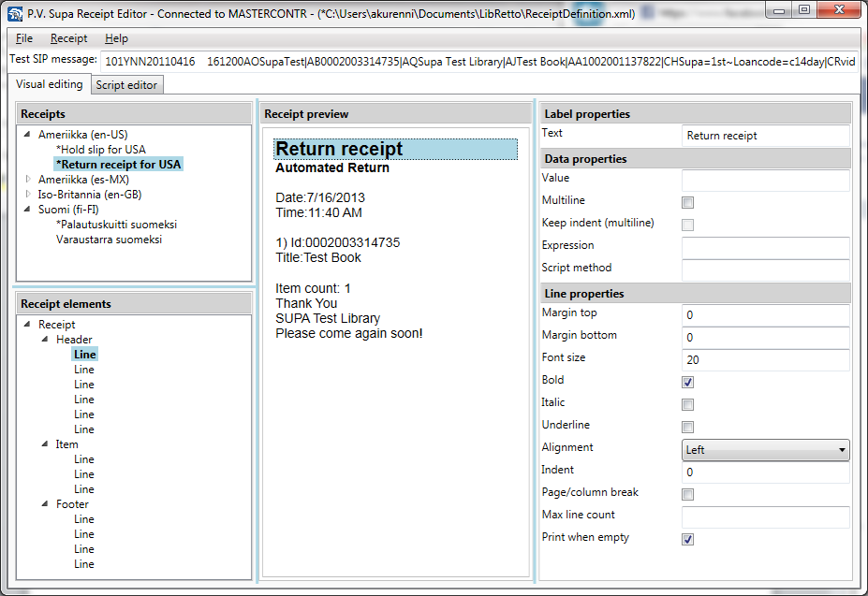The height and width of the screenshot is (596, 868).
Task: Click the application icon in title bar
Action: 15,13
